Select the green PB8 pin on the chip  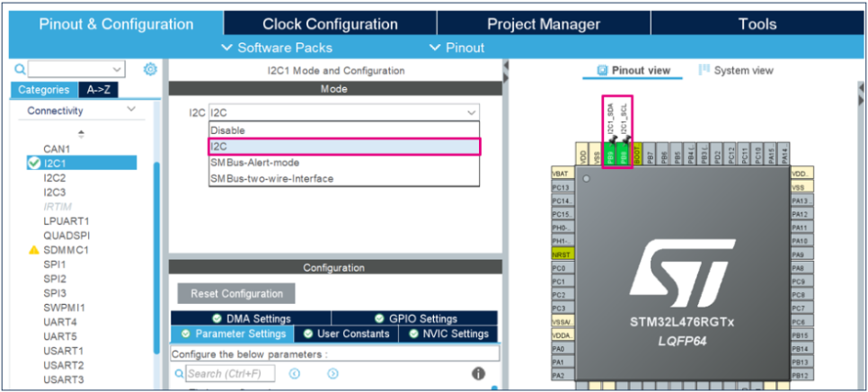tap(624, 153)
